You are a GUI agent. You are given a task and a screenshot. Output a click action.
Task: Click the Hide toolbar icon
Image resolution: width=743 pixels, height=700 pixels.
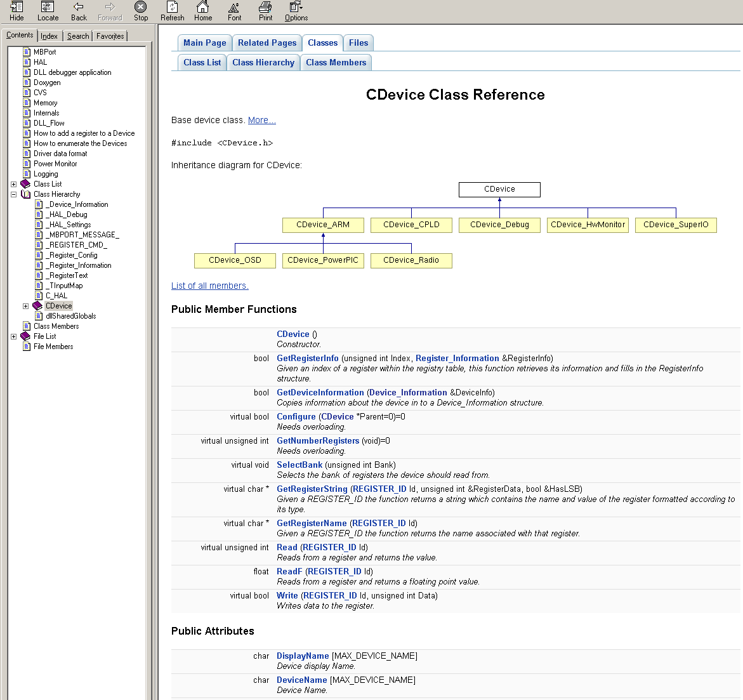pos(16,11)
